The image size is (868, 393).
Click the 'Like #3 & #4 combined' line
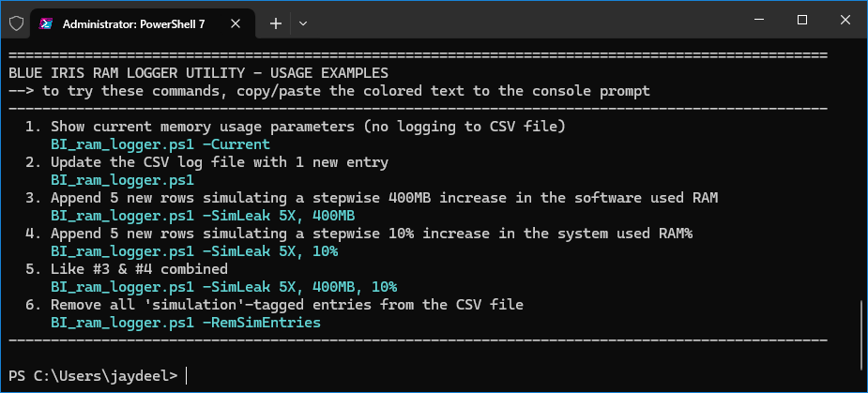pos(140,269)
